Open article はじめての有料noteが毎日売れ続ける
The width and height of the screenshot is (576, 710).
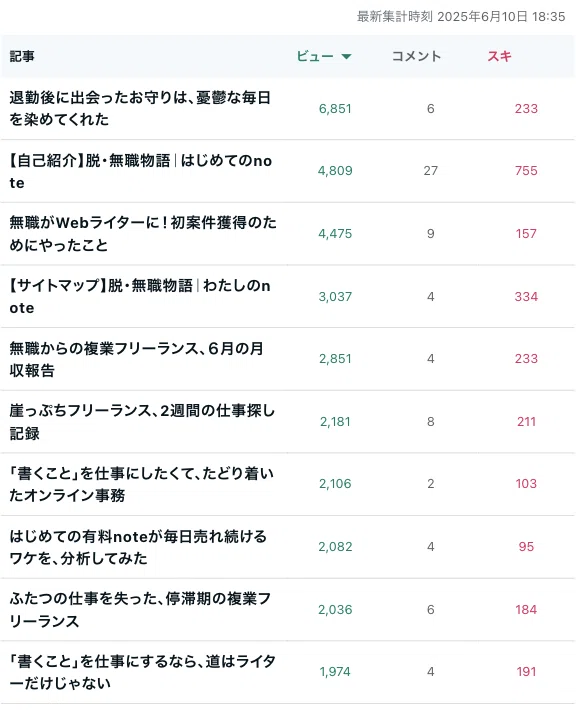click(x=138, y=547)
